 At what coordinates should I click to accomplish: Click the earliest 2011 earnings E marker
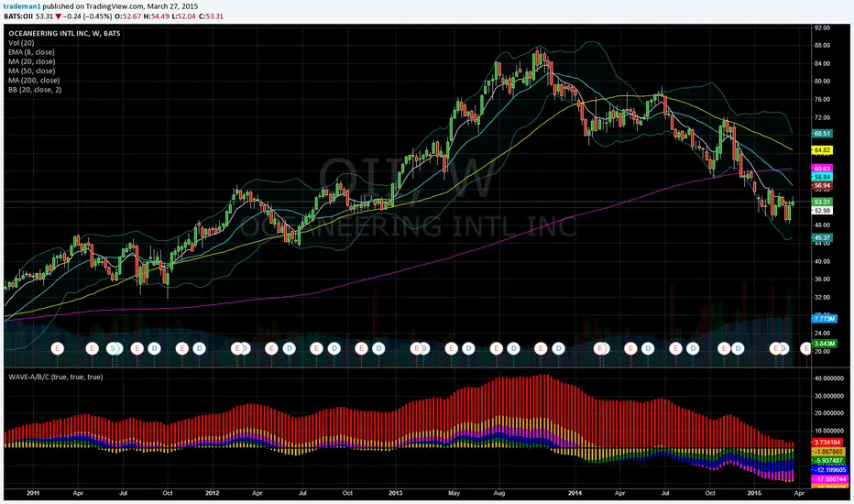pyautogui.click(x=57, y=348)
